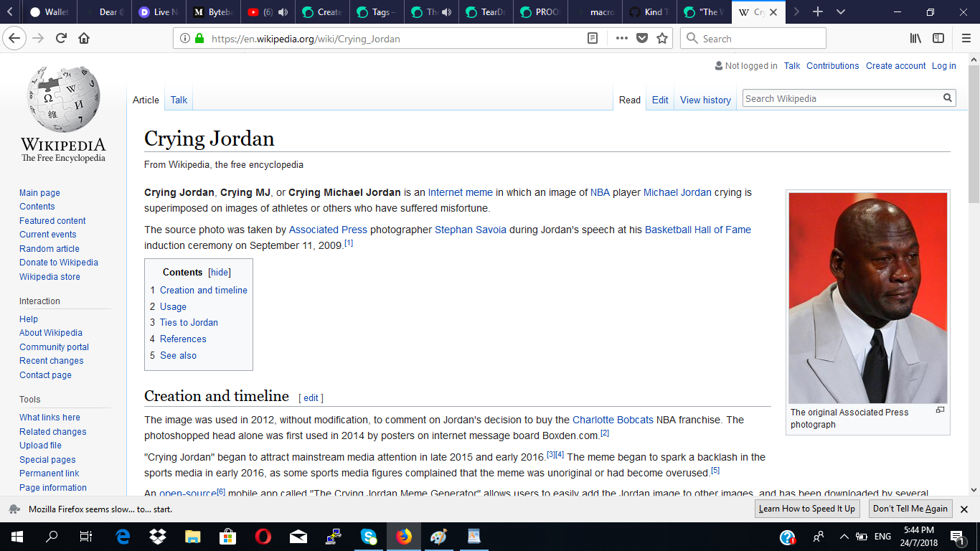Screen dimensions: 980x551
Task: Focus the Firefox Search box
Action: (753, 39)
